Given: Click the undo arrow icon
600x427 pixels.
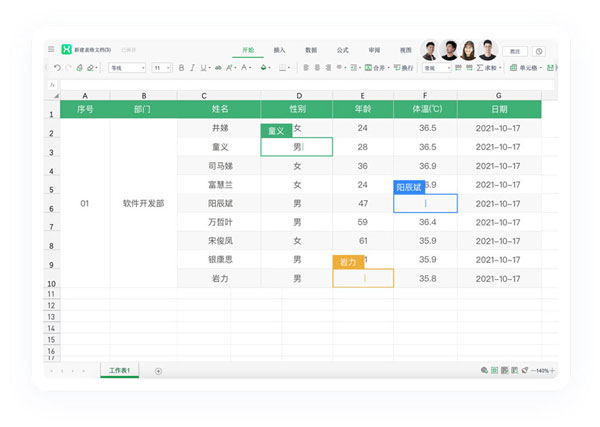Looking at the screenshot, I should 57,68.
